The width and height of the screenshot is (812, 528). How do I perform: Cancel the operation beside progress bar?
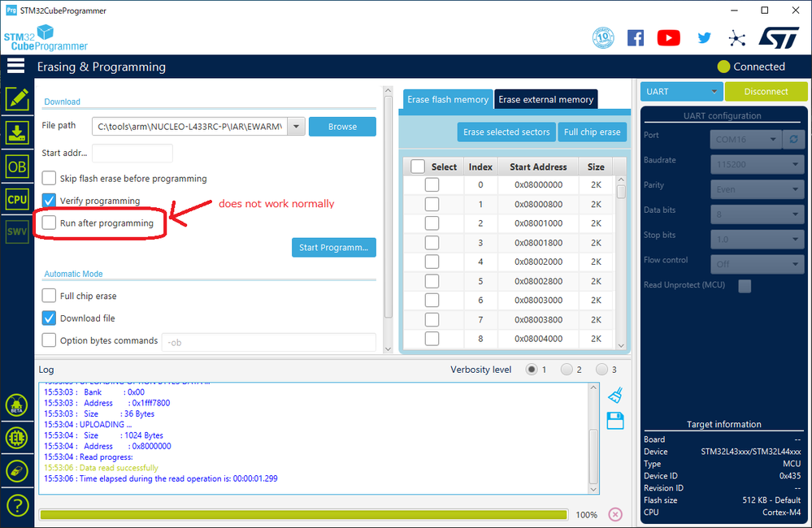[615, 514]
